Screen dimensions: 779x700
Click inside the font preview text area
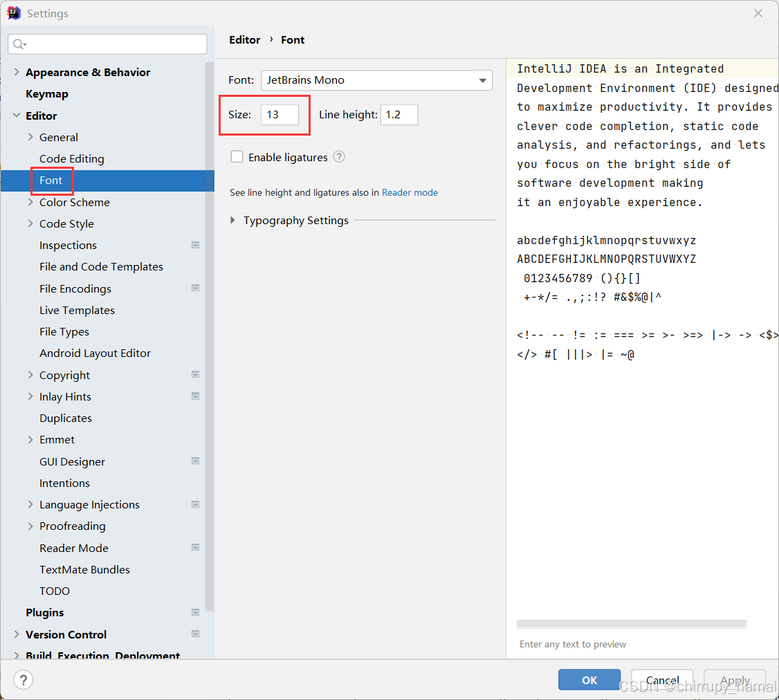[x=643, y=338]
